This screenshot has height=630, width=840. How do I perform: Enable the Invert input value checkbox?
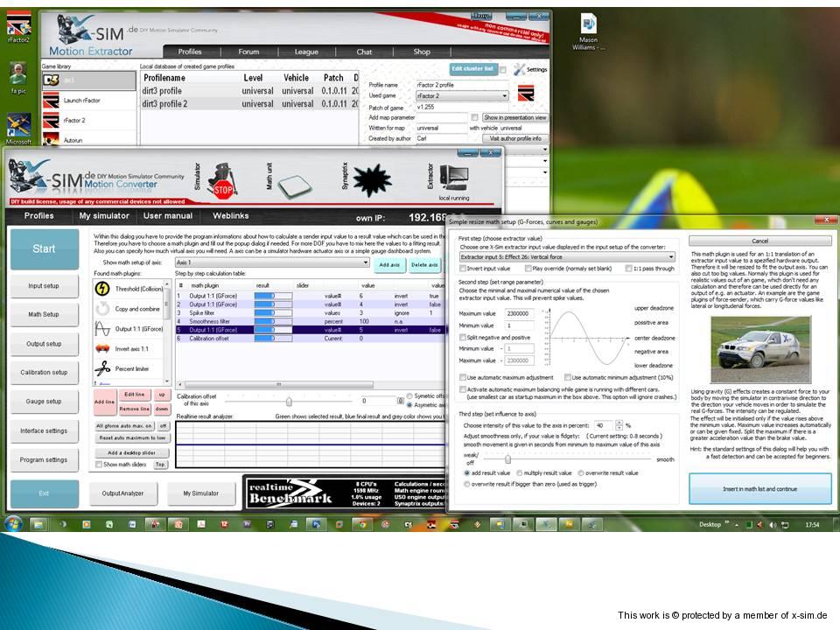(x=463, y=269)
